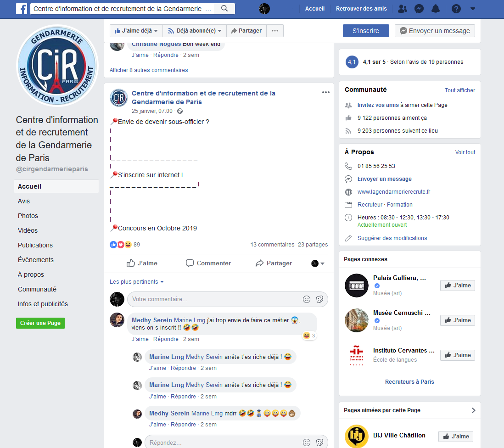Like the sous-officier post

[142, 263]
